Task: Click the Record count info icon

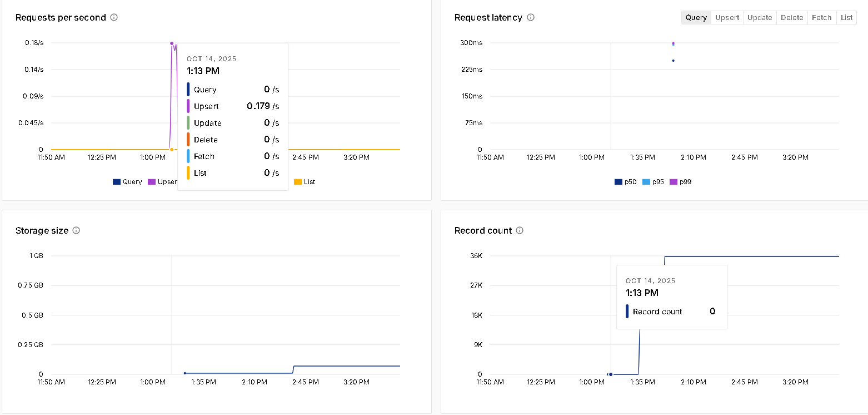Action: (520, 230)
